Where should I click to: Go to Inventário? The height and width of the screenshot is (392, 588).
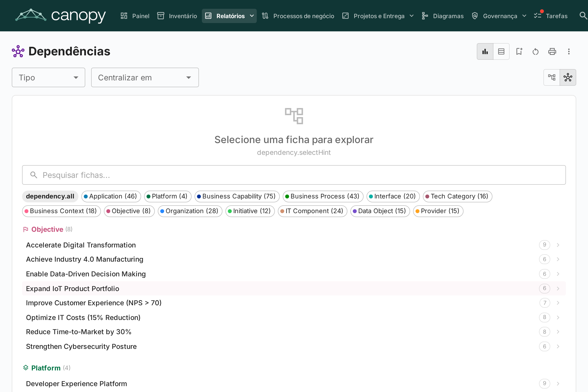(x=177, y=16)
